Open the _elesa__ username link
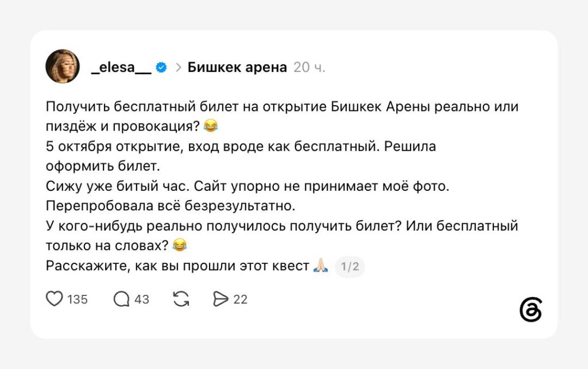 coord(121,68)
